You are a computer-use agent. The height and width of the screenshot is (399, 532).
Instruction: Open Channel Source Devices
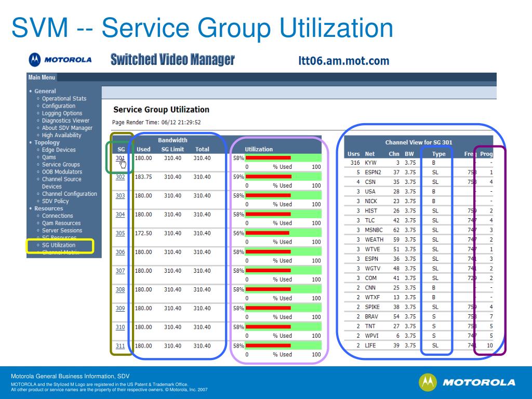click(61, 182)
